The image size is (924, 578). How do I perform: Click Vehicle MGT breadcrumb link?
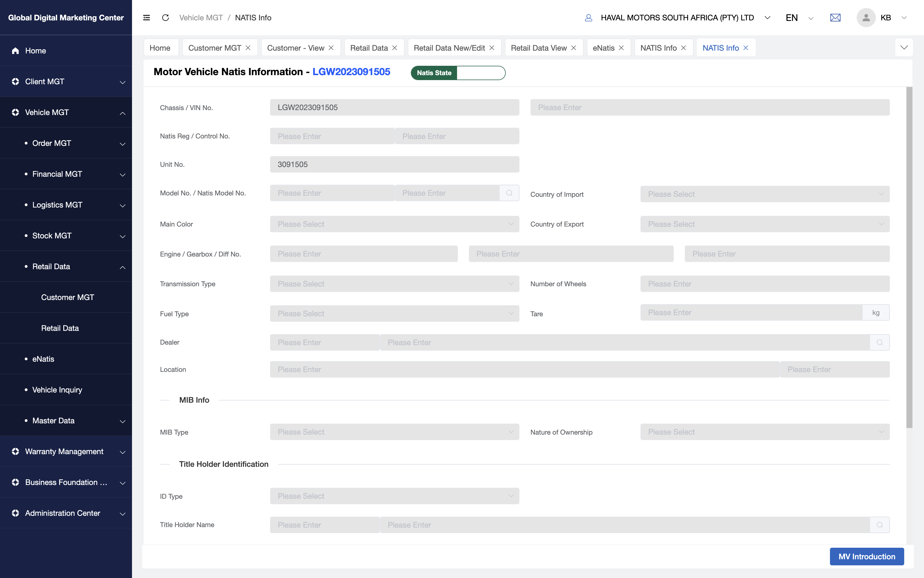pyautogui.click(x=201, y=18)
